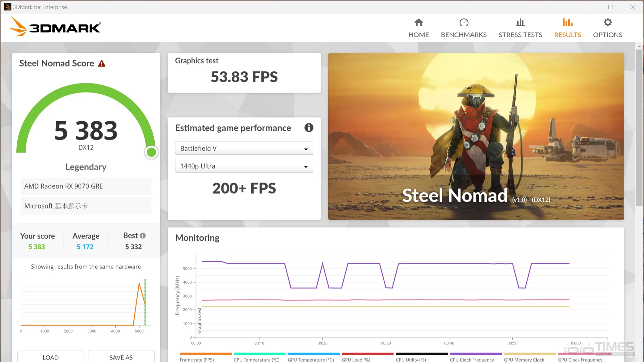Image resolution: width=644 pixels, height=362 pixels.
Task: Select the Microsoft 基本顯示卡 row
Action: pyautogui.click(x=86, y=206)
